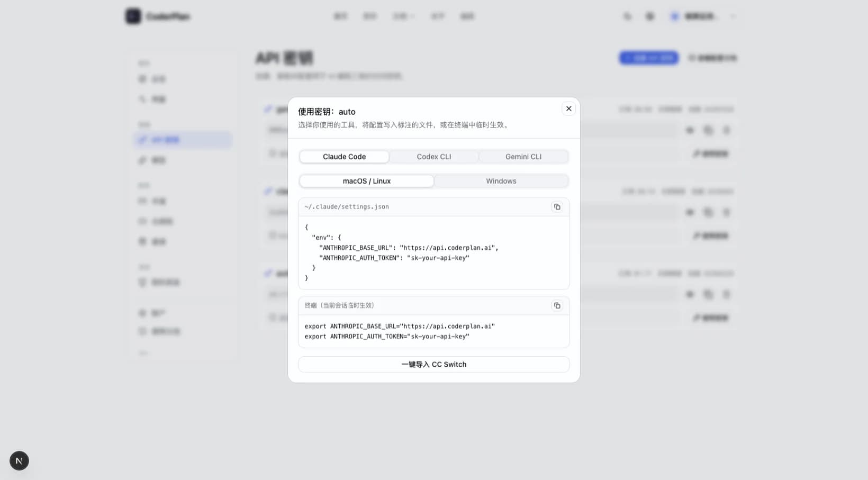Click the JSON "ANTHROPIC_BASE_URL" line
This screenshot has height=480, width=868.
[409, 248]
